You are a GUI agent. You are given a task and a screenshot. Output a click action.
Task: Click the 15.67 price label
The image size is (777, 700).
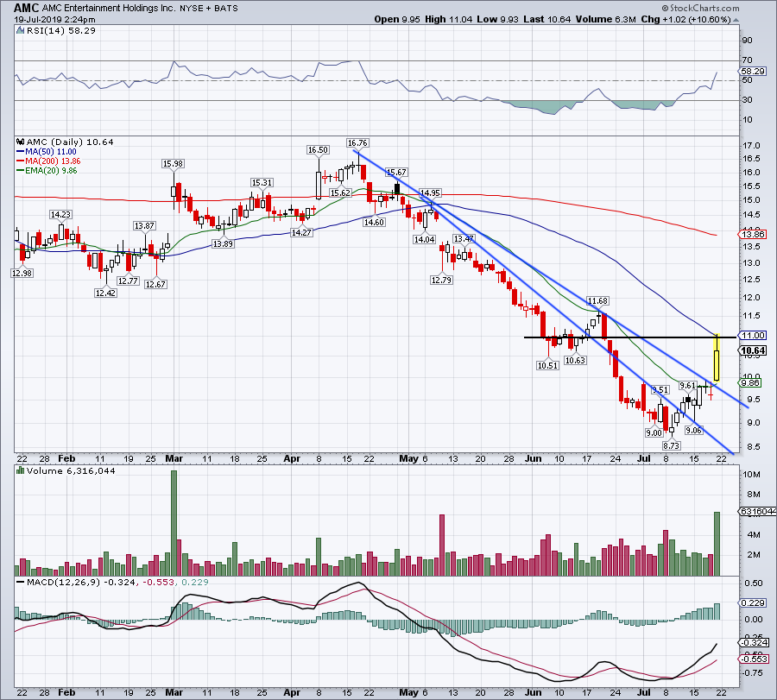click(x=396, y=173)
